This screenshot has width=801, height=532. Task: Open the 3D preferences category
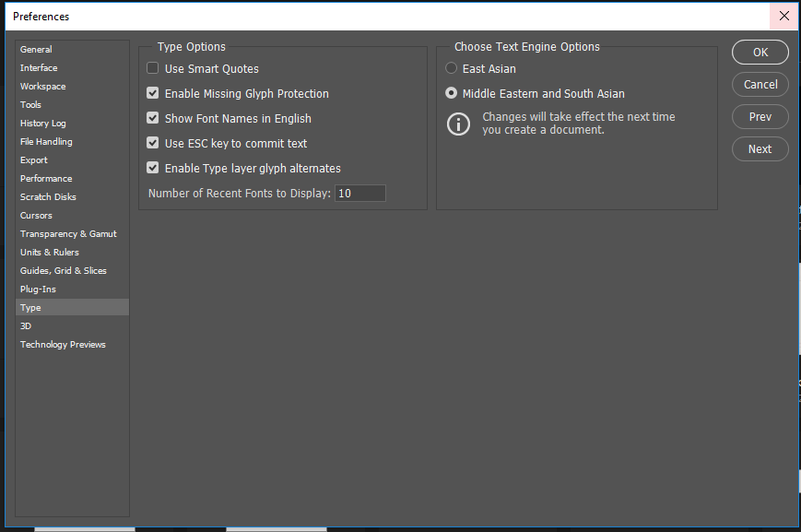(x=72, y=326)
